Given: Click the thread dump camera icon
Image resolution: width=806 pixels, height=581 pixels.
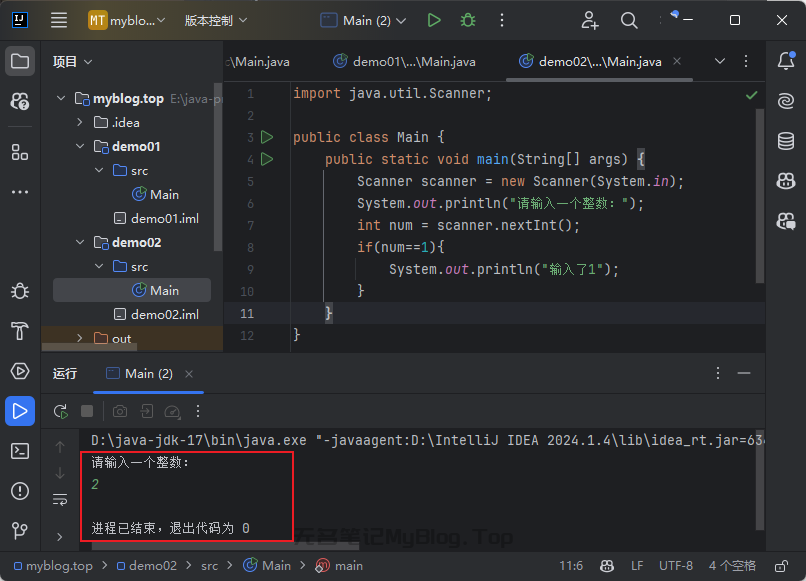Looking at the screenshot, I should [x=120, y=411].
